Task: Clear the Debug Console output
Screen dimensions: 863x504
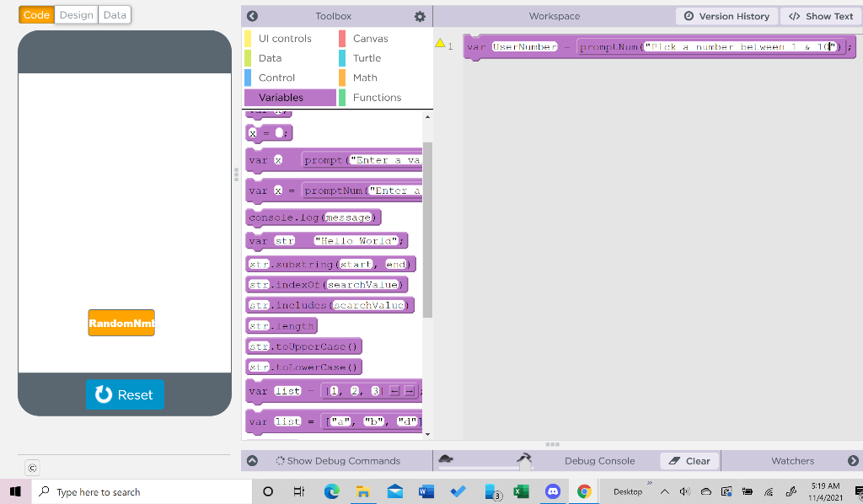Action: coord(689,460)
